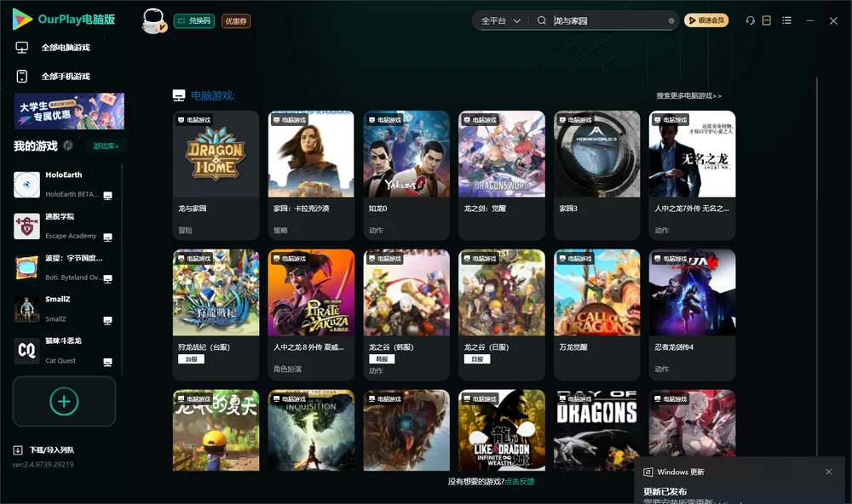852x504 pixels.
Task: Open the list menu icon in title bar
Action: 786,20
